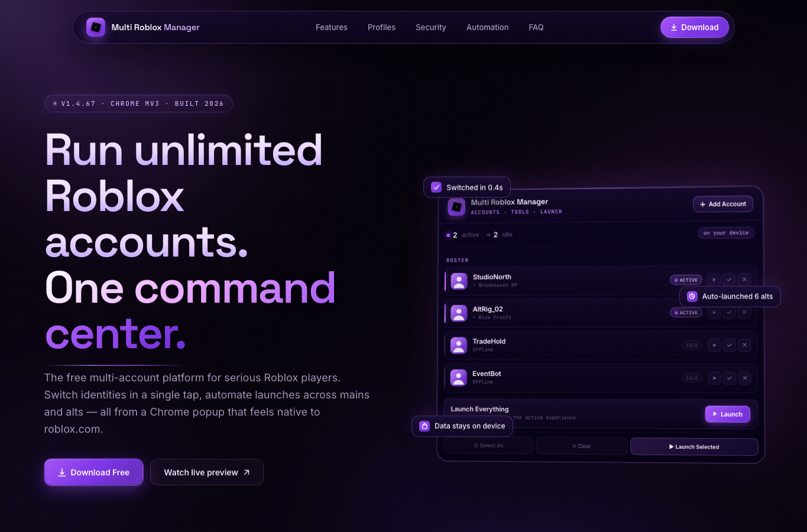Click the Clear button
The height and width of the screenshot is (532, 807).
(x=582, y=446)
